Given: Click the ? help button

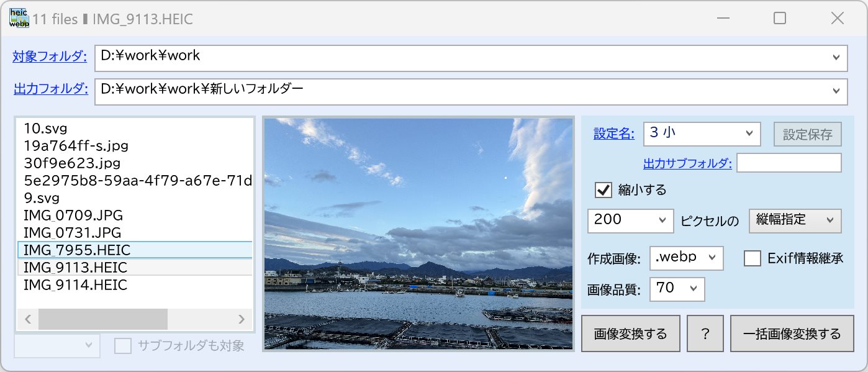Looking at the screenshot, I should tap(705, 334).
